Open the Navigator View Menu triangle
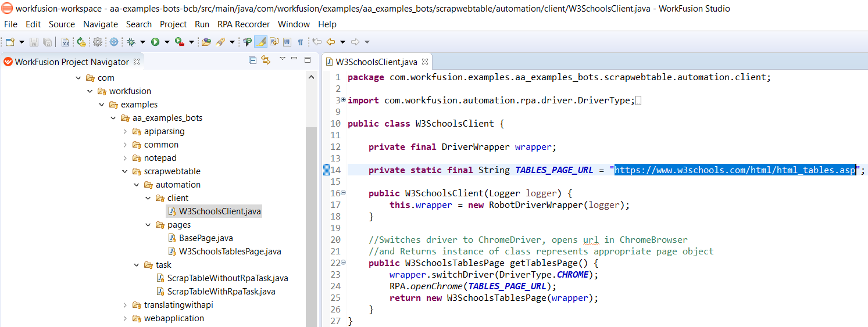This screenshot has width=868, height=327. [283, 59]
